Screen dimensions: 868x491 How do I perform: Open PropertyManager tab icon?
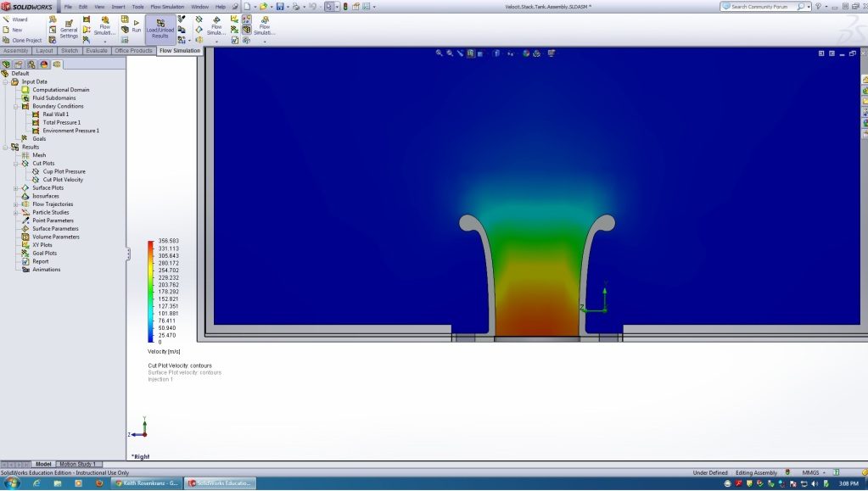pos(19,64)
